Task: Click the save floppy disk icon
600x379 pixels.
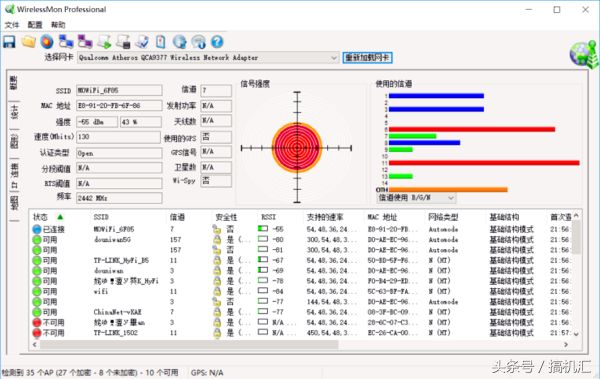Action: pos(9,41)
